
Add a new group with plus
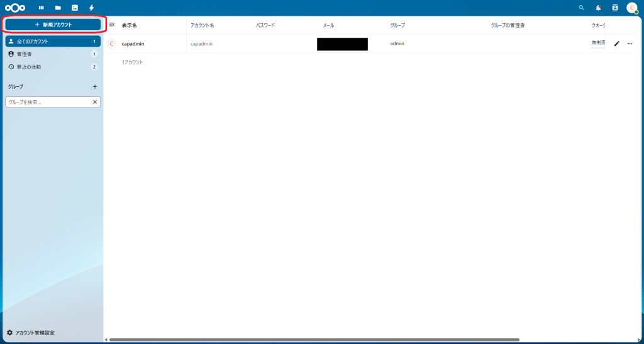[x=95, y=86]
